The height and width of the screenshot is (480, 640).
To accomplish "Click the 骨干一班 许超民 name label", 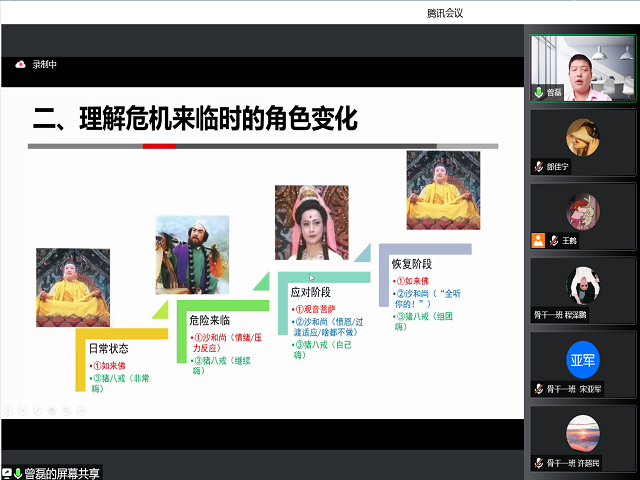I will tap(573, 463).
